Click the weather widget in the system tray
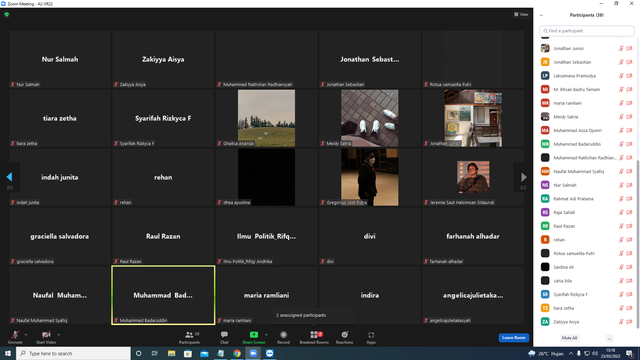This screenshot has width=640, height=360. pos(546,353)
